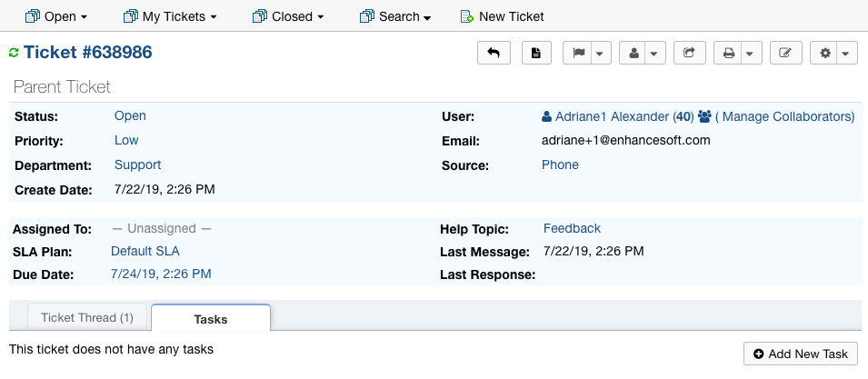Click New Ticket in the navigation bar

click(x=503, y=16)
